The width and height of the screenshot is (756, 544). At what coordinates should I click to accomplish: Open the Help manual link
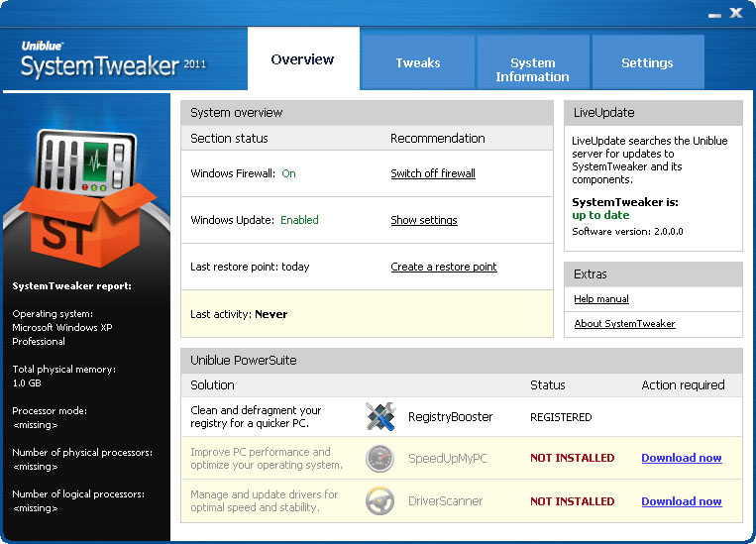tap(601, 299)
